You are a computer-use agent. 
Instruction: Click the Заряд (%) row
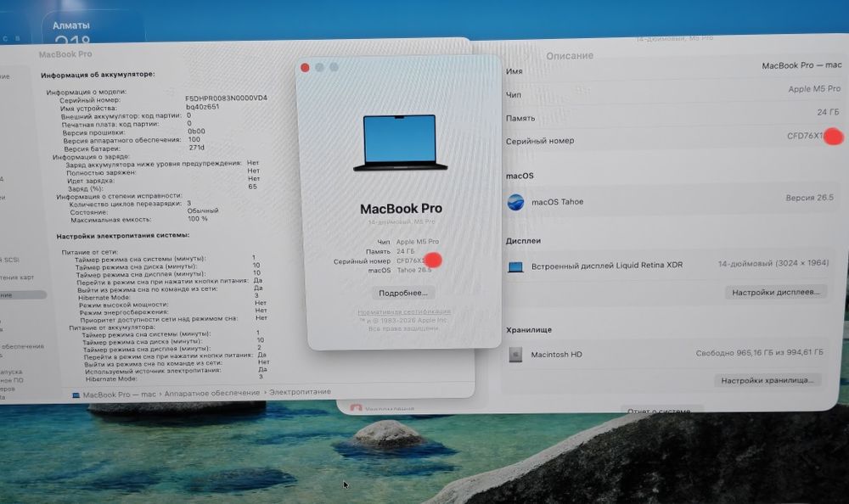pyautogui.click(x=162, y=188)
